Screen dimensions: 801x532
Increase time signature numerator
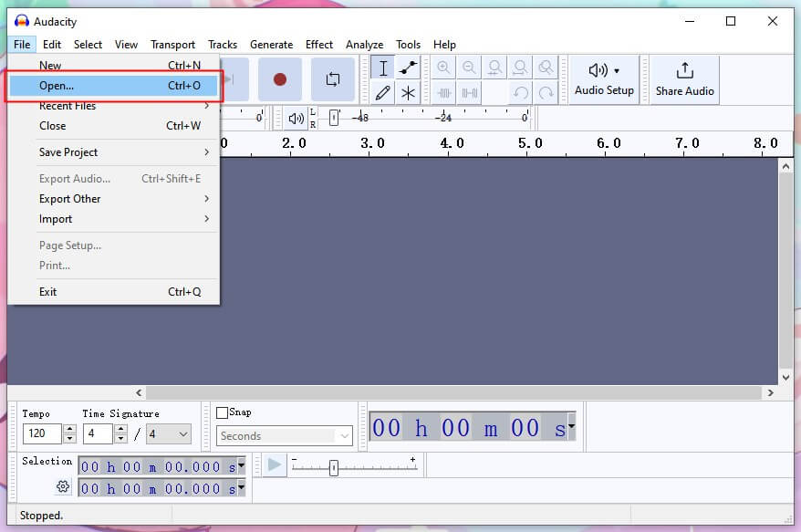120,429
